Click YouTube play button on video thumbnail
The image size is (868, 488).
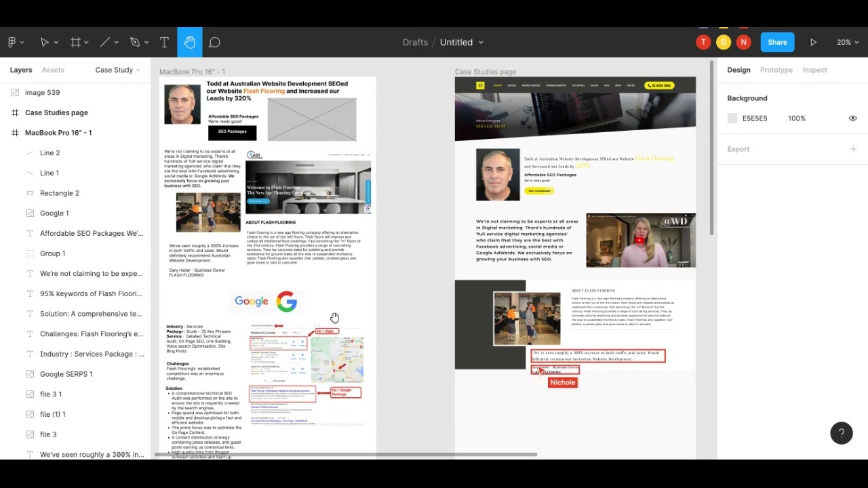click(639, 240)
